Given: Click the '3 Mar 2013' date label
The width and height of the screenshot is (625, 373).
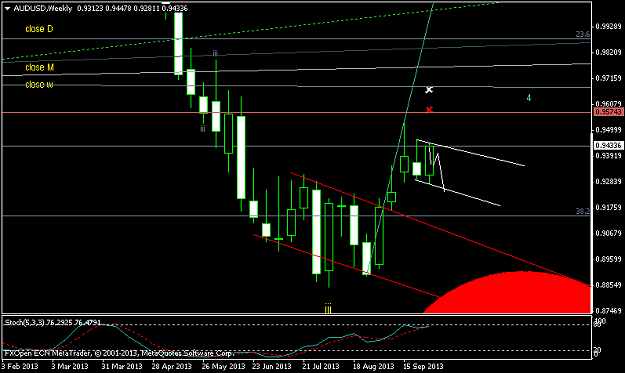Looking at the screenshot, I should (70, 366).
